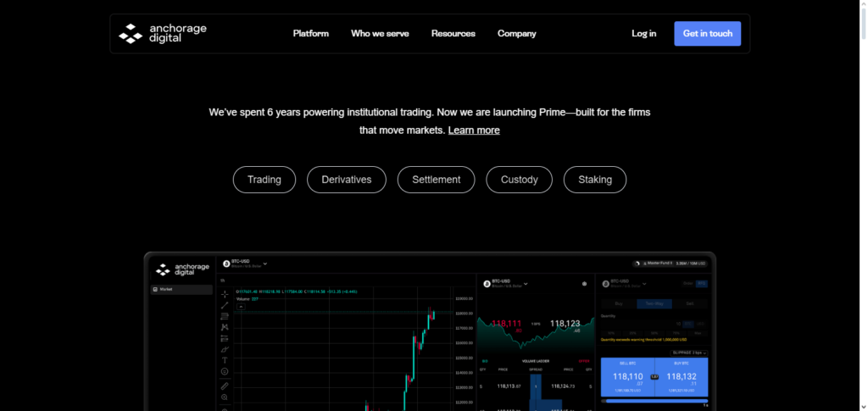Open the Resources menu
The image size is (868, 411).
453,34
